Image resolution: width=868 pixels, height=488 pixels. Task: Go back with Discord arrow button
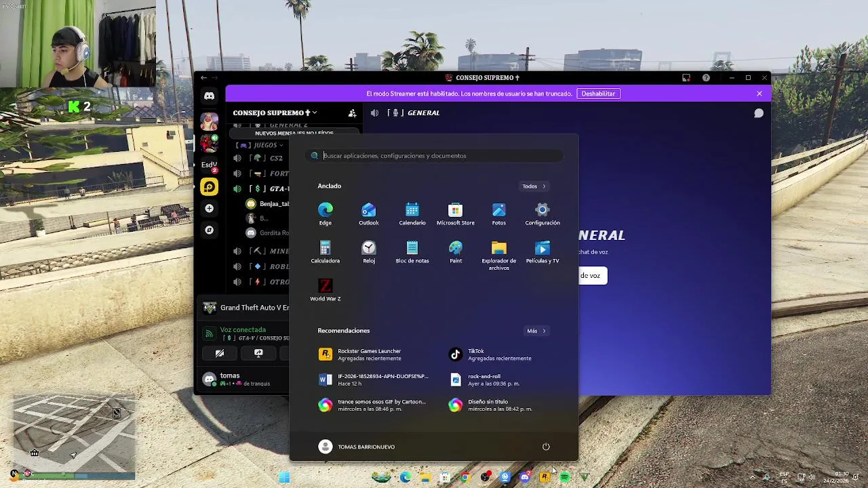(203, 78)
